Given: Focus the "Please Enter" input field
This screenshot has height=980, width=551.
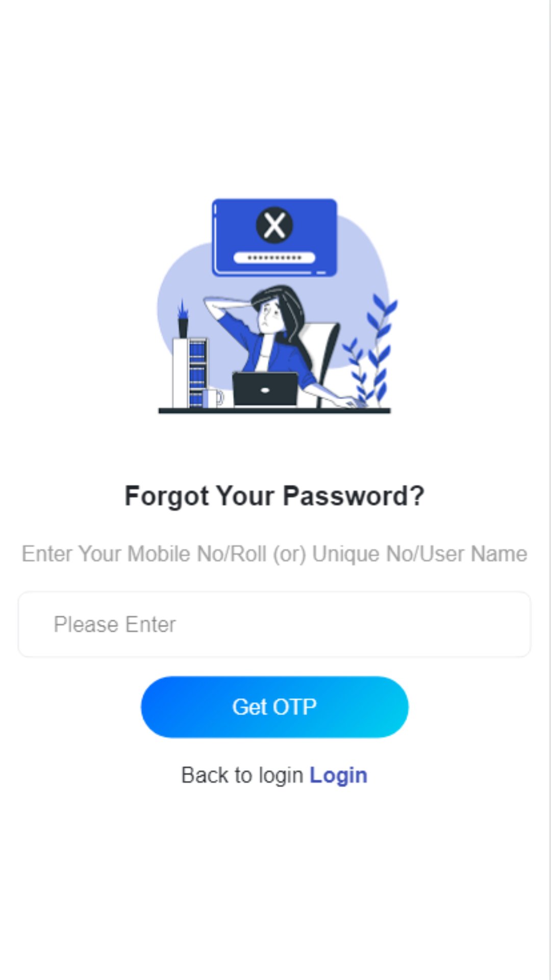Looking at the screenshot, I should [x=274, y=624].
